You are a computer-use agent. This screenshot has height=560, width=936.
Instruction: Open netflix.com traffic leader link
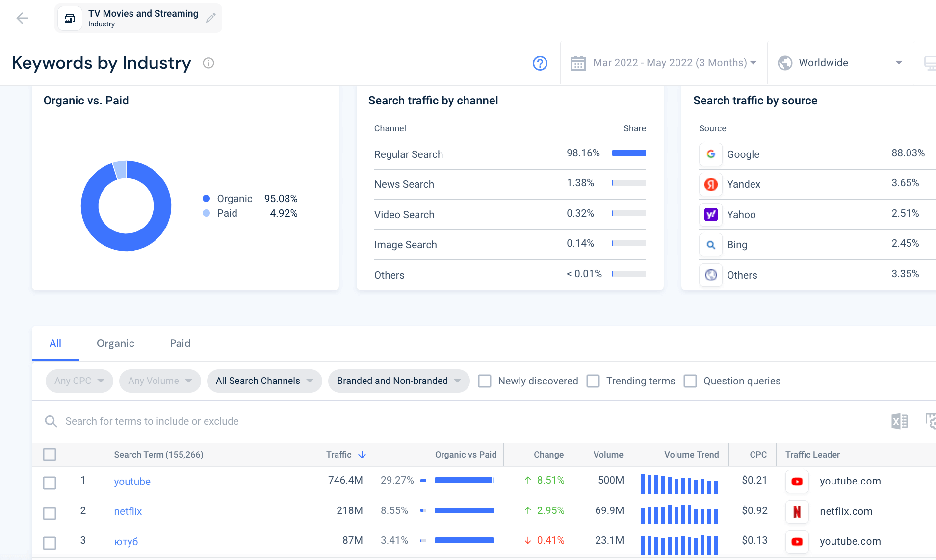[x=846, y=511]
